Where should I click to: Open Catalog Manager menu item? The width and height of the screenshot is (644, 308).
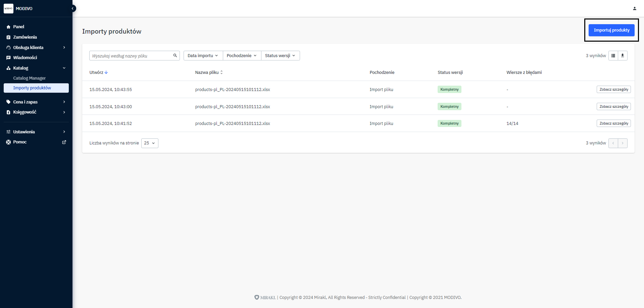[30, 78]
